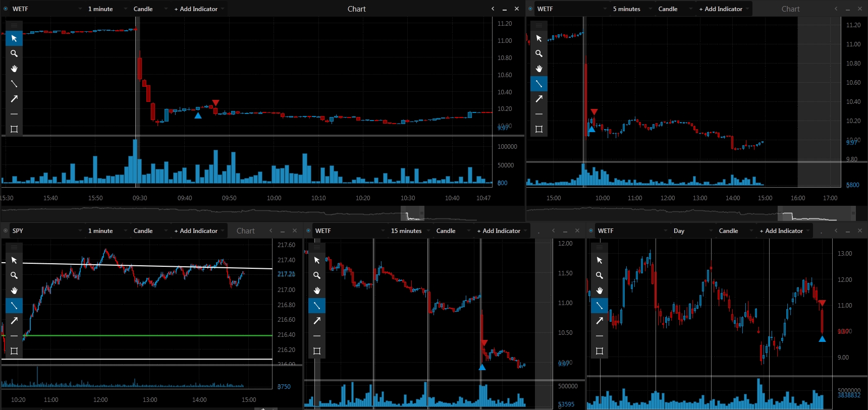
Task: Toggle link circle on WETF Day chart
Action: [x=591, y=231]
